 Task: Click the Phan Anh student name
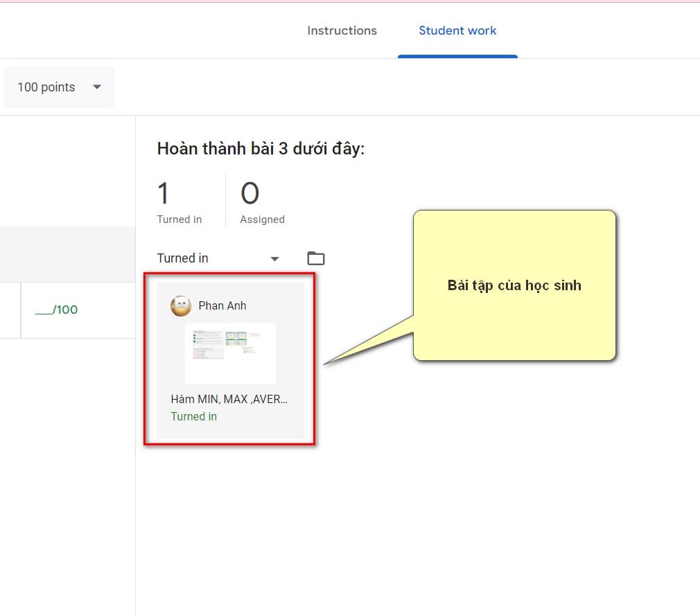(x=222, y=305)
